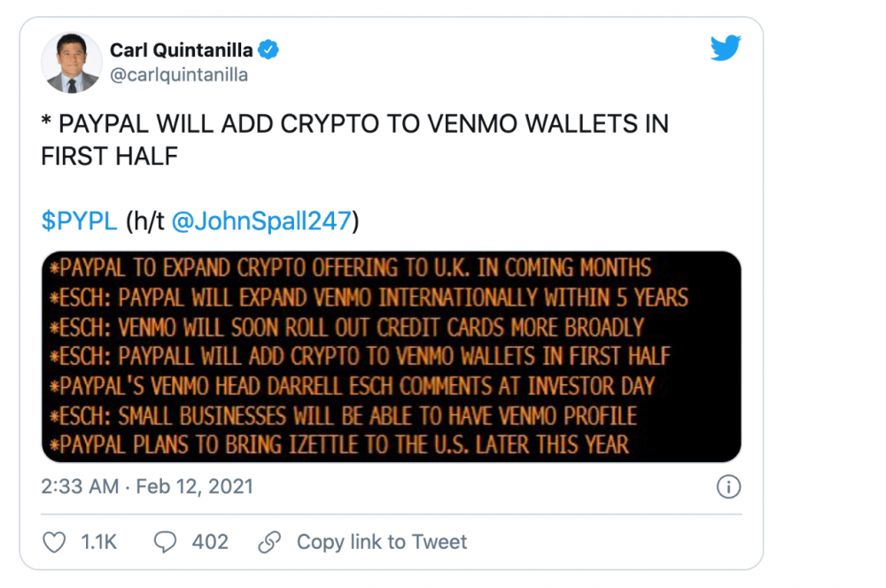Like the tweet with heart icon

54,542
